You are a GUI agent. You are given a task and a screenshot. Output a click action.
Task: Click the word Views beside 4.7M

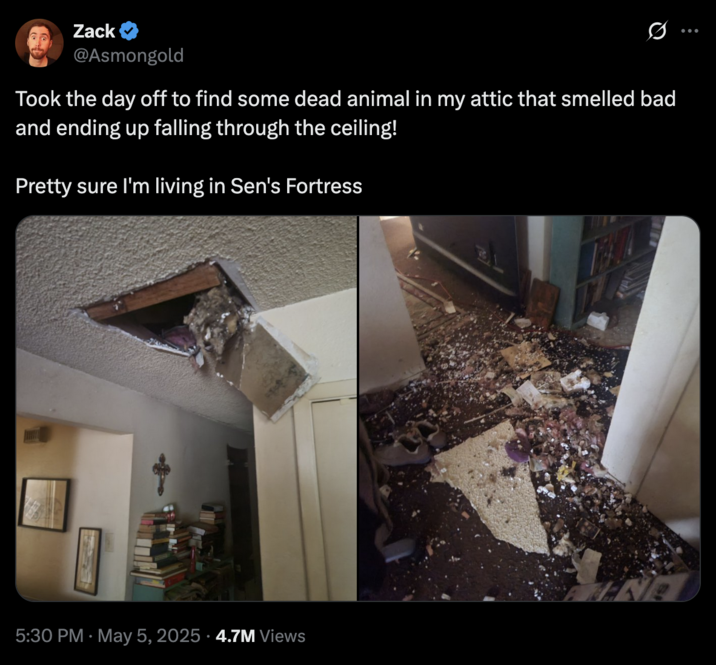point(282,636)
